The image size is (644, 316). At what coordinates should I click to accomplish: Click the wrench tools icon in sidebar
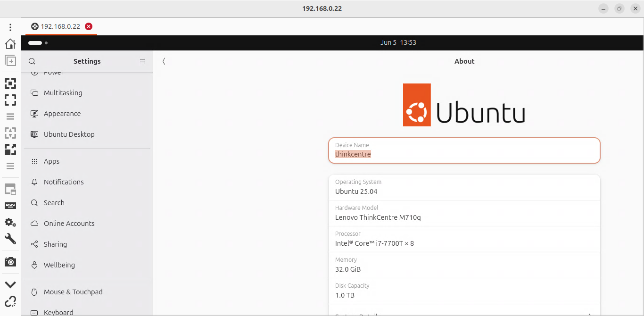10,239
